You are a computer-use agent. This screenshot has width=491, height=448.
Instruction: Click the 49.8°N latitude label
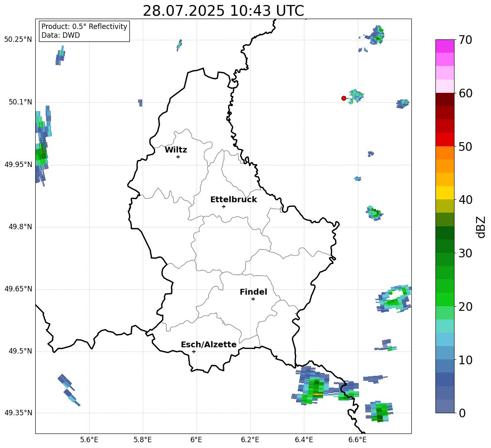tap(20, 227)
